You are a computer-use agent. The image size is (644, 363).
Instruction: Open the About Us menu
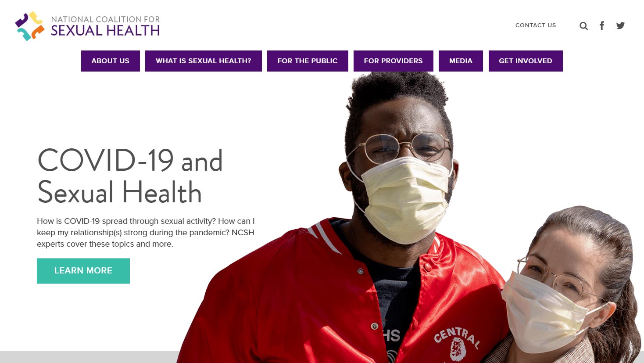[111, 61]
